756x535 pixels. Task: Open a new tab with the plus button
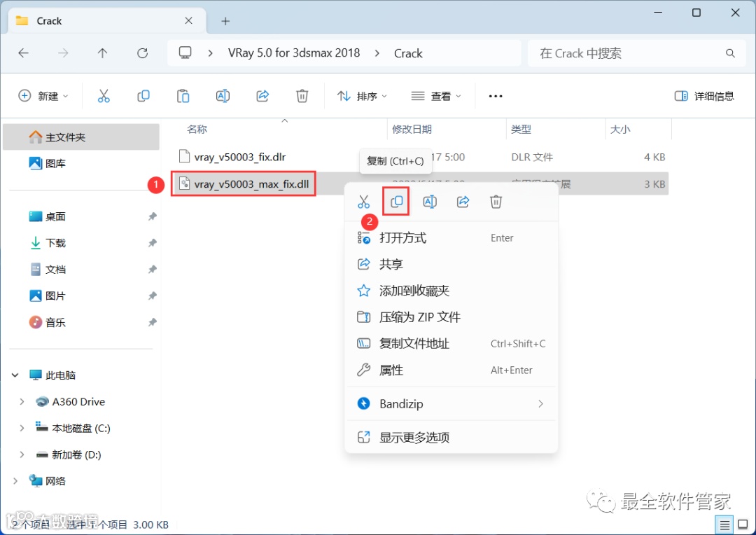(225, 21)
